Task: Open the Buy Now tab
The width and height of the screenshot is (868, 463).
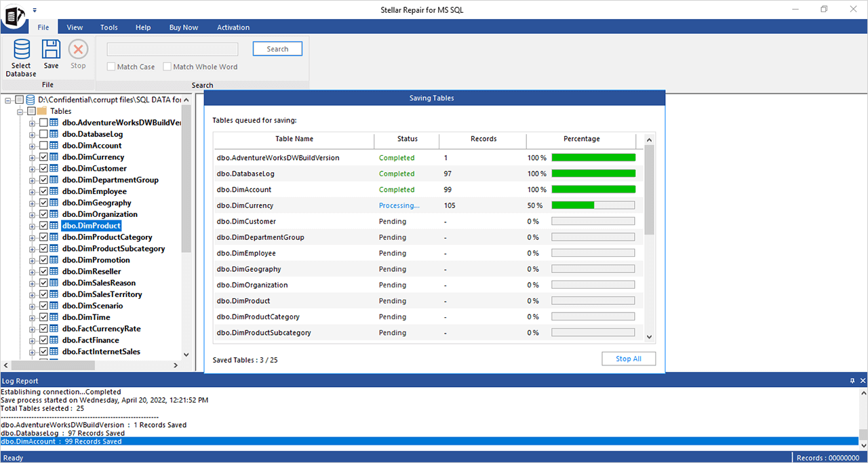Action: pos(184,27)
